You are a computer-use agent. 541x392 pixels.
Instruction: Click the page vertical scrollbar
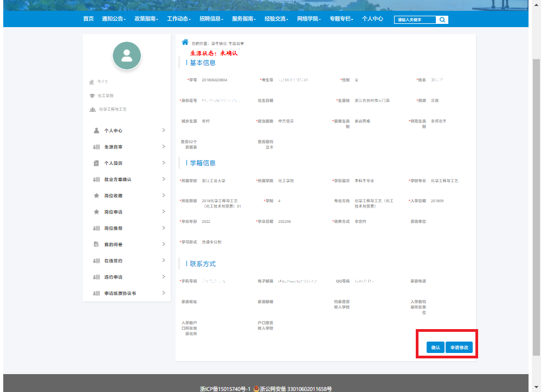(536, 206)
